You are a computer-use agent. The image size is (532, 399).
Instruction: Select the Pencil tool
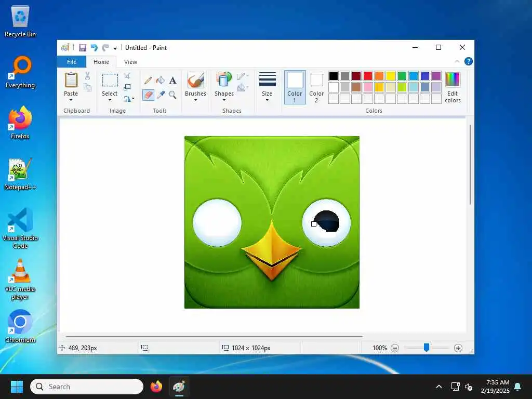pyautogui.click(x=148, y=81)
